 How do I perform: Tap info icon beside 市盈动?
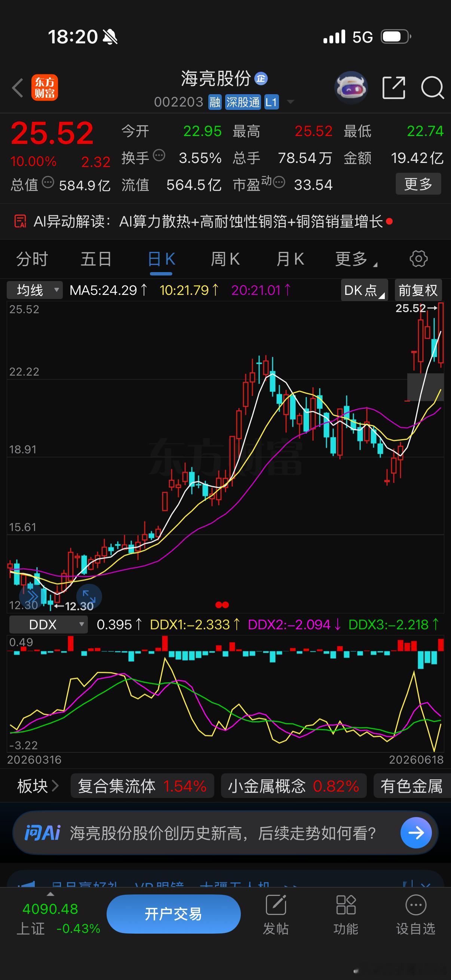(x=279, y=183)
